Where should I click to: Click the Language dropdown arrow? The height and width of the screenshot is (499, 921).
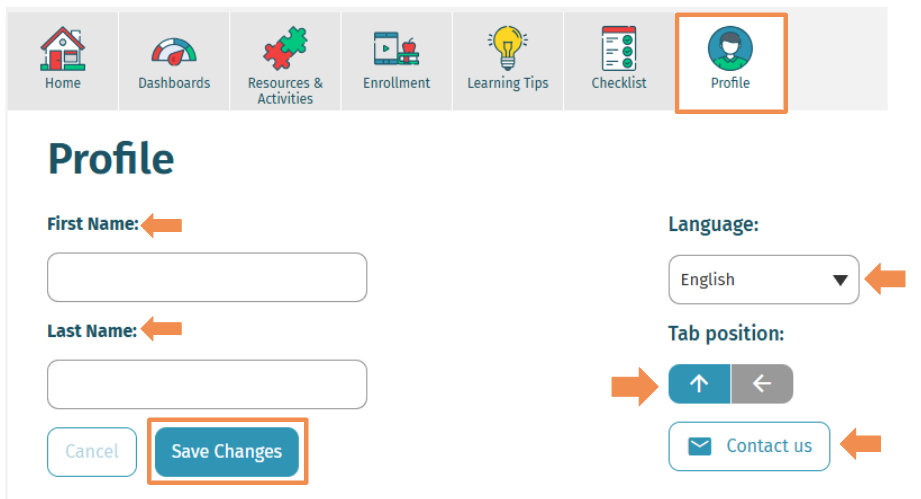840,280
